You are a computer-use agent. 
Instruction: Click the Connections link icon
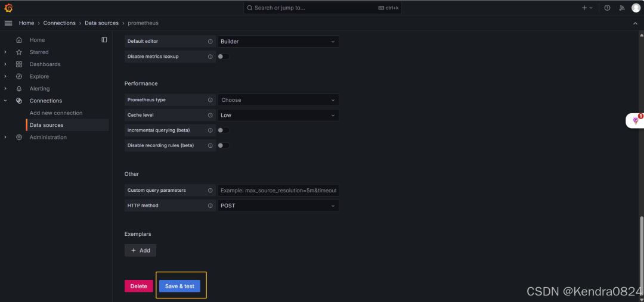pos(19,101)
